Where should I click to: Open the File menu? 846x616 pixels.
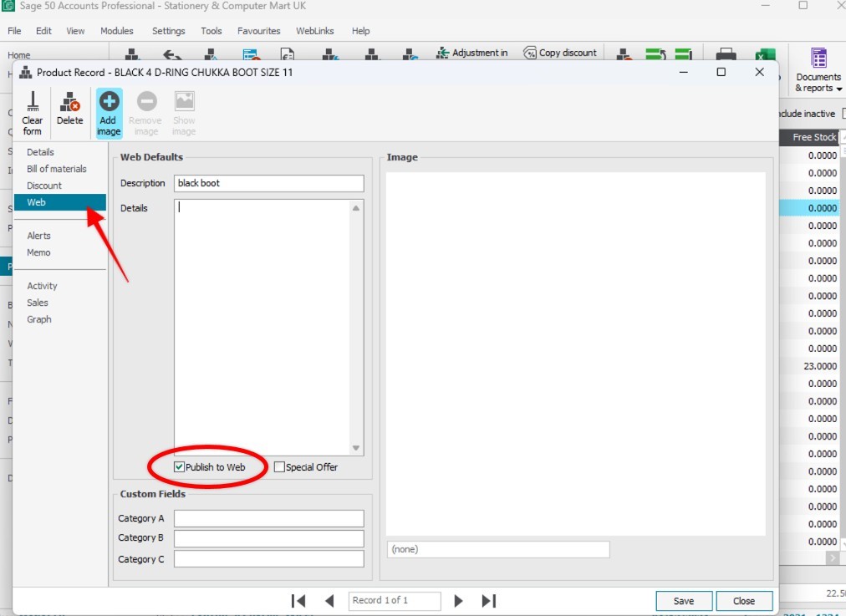(x=14, y=31)
